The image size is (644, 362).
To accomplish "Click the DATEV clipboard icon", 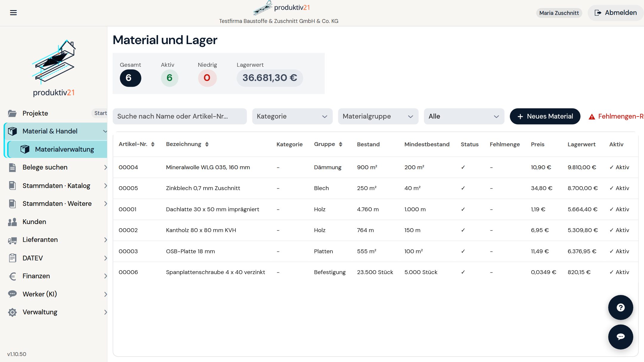I will tap(12, 258).
